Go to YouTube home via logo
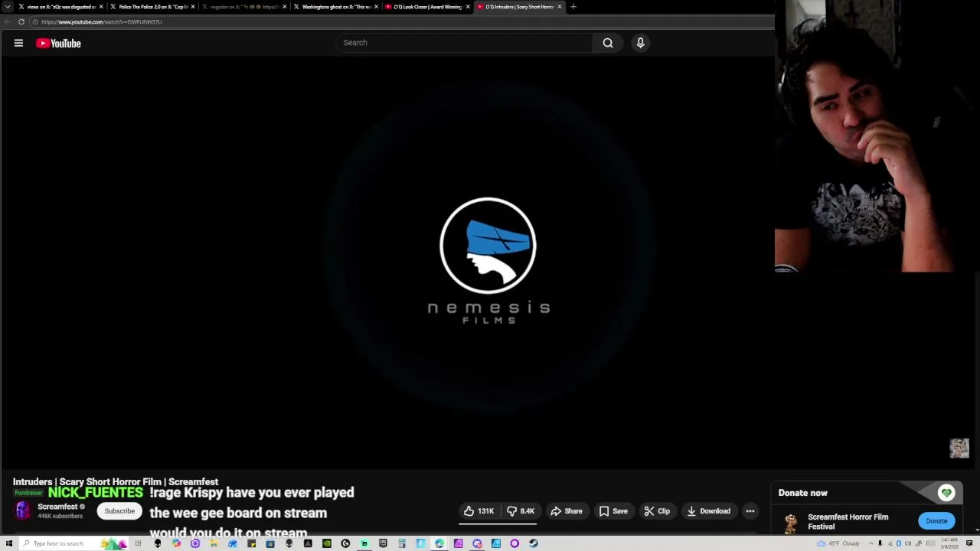The width and height of the screenshot is (980, 551). pos(58,44)
